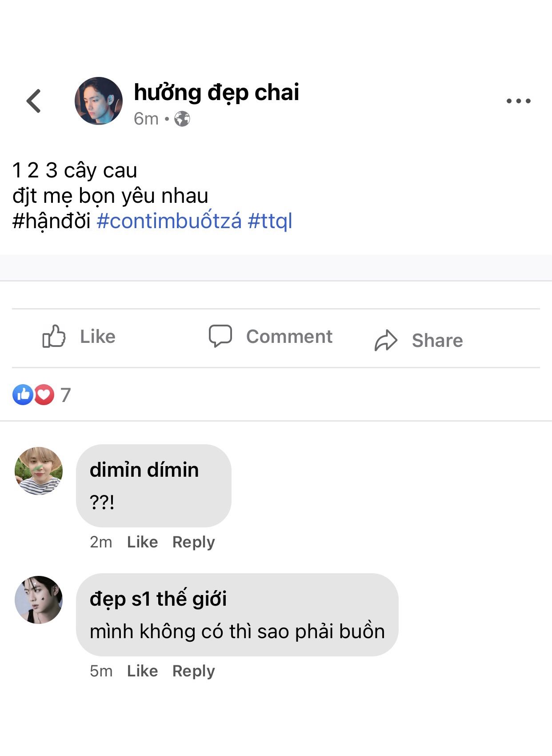Open the three-dot post options menu
Viewport: 552px width, 756px height.
coord(518,101)
